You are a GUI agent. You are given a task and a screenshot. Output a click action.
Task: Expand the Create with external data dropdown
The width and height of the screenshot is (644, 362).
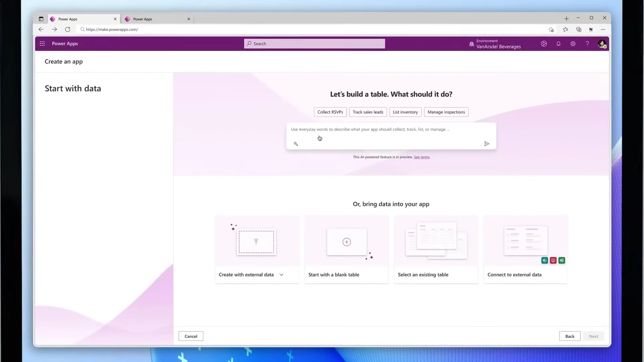pos(281,275)
